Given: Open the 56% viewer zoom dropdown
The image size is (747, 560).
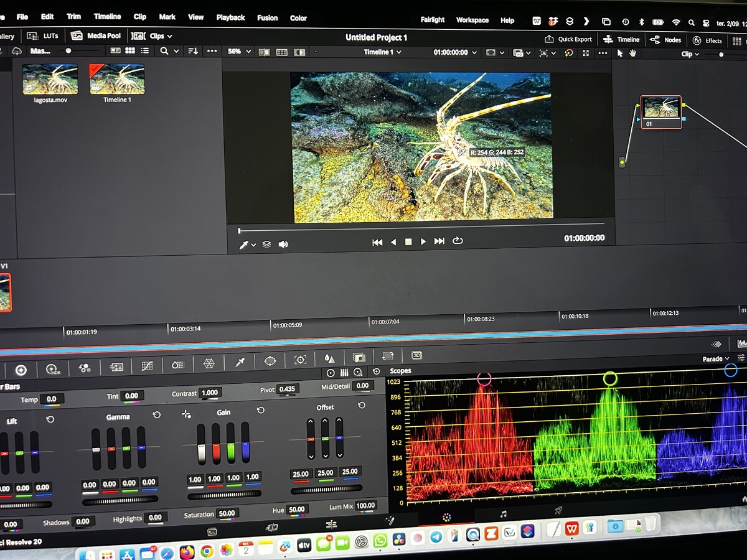Looking at the screenshot, I should [x=239, y=52].
